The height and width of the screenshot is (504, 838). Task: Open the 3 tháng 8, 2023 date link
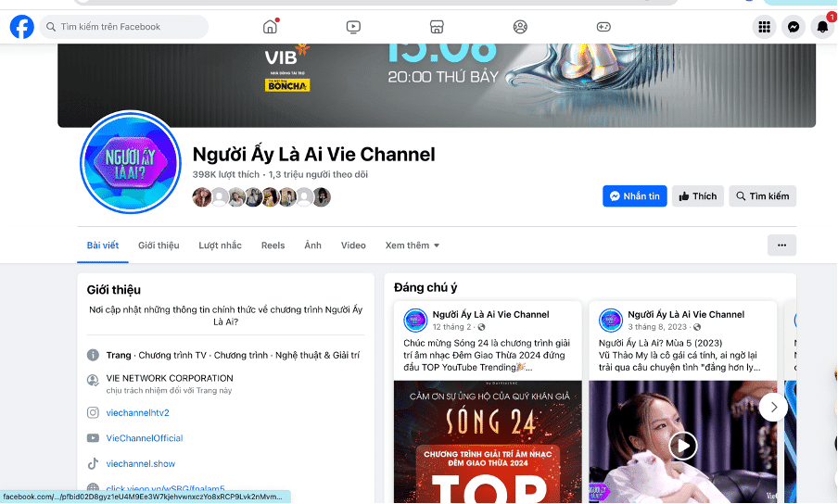coord(657,327)
